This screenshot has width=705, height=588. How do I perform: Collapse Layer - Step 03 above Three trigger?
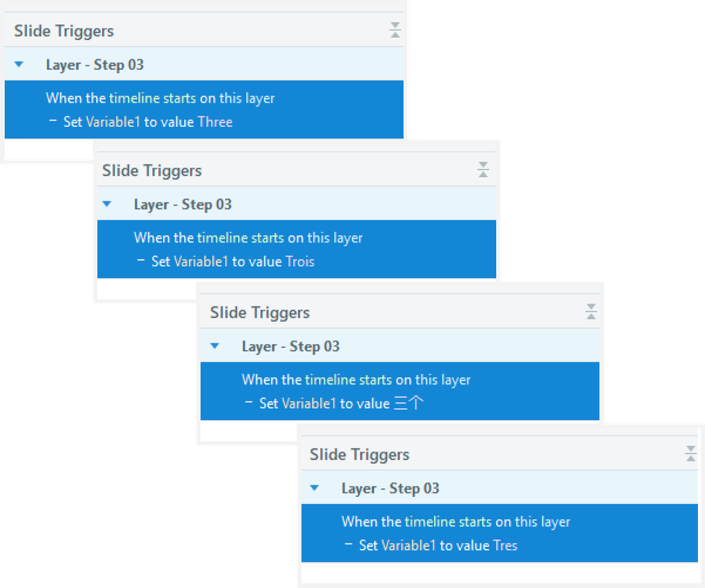19,64
